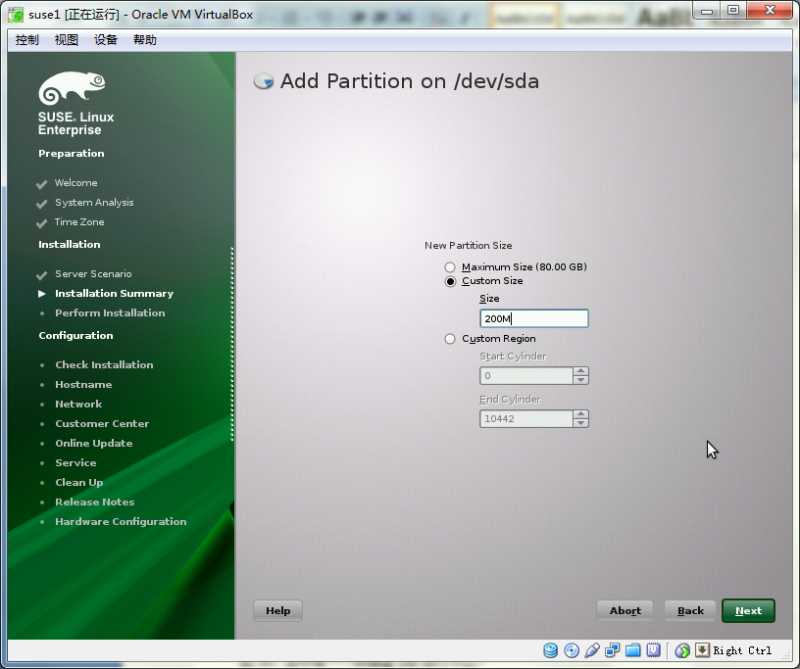
Task: Click the virtualization chip status icon
Action: point(655,650)
